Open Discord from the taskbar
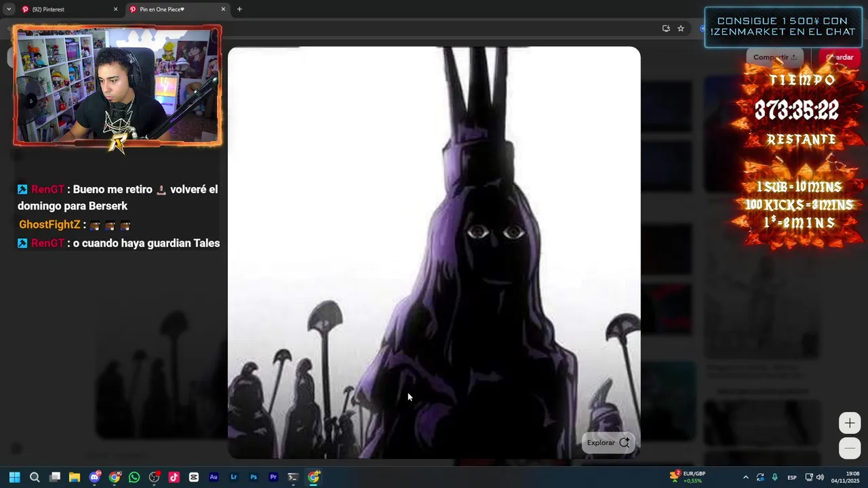The image size is (868, 488). tap(95, 477)
